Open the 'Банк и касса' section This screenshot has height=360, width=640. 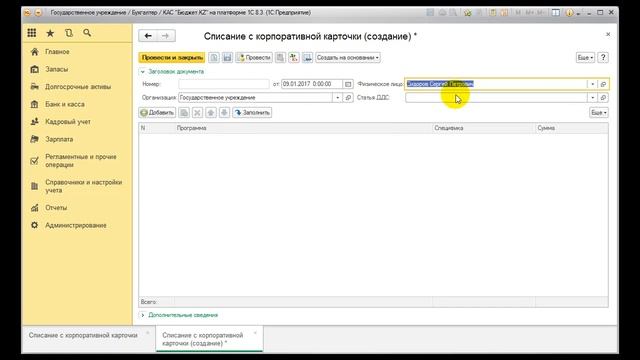pyautogui.click(x=64, y=104)
